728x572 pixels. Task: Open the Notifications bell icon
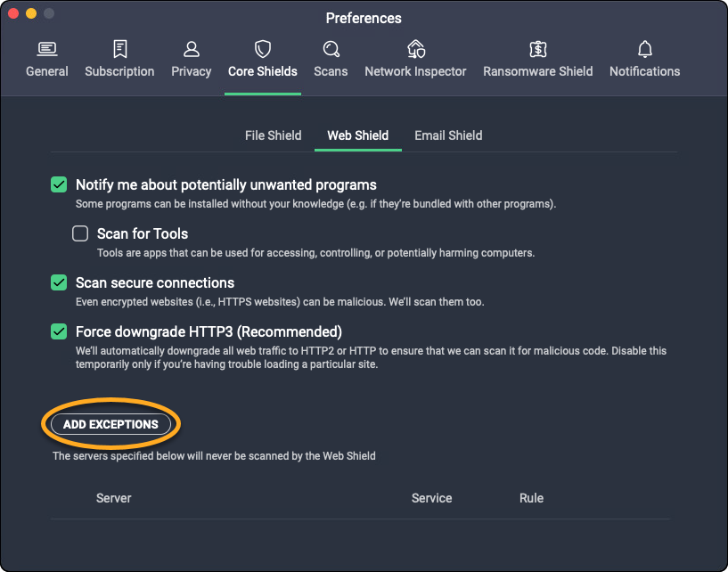[x=644, y=48]
